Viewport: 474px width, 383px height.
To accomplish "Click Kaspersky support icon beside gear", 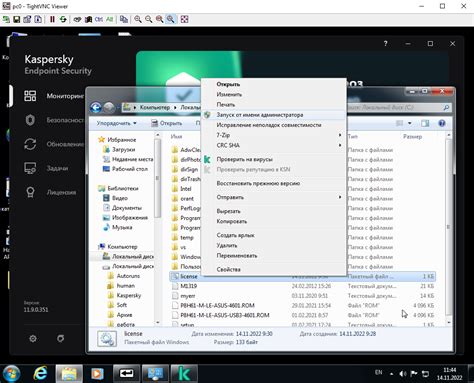I will (60, 339).
